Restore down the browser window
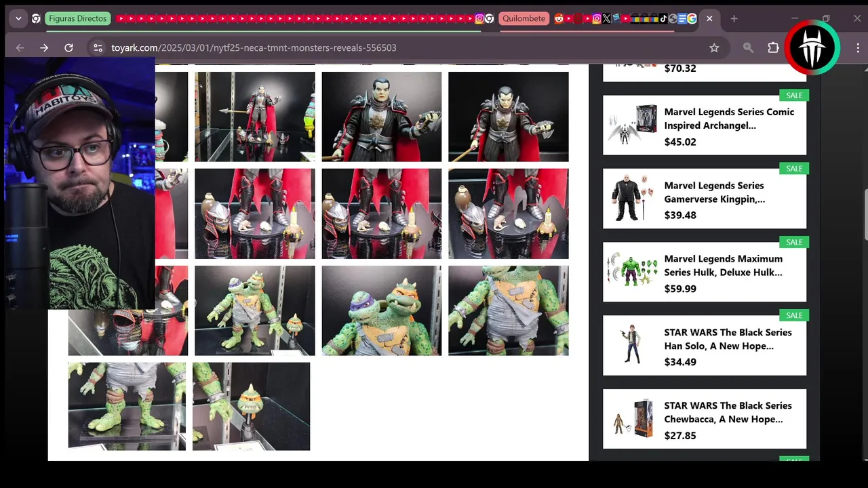This screenshot has height=488, width=868. (826, 18)
